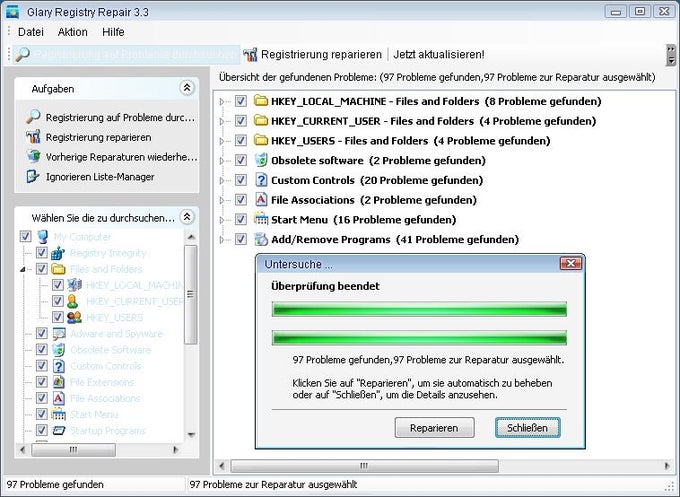Open the Ignorieren Liste-Manager text link
This screenshot has width=680, height=497.
point(100,177)
